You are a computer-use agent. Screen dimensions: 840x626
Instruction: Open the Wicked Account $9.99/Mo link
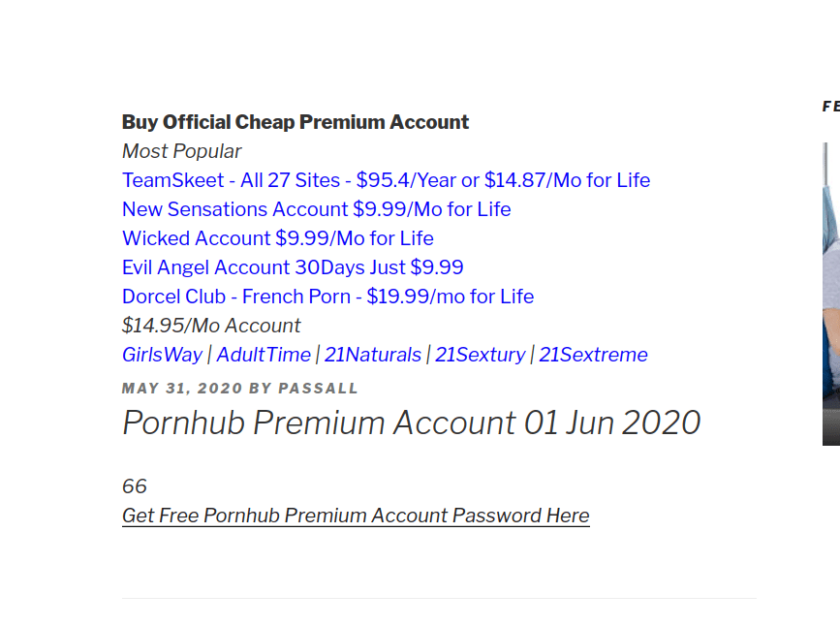pyautogui.click(x=277, y=238)
